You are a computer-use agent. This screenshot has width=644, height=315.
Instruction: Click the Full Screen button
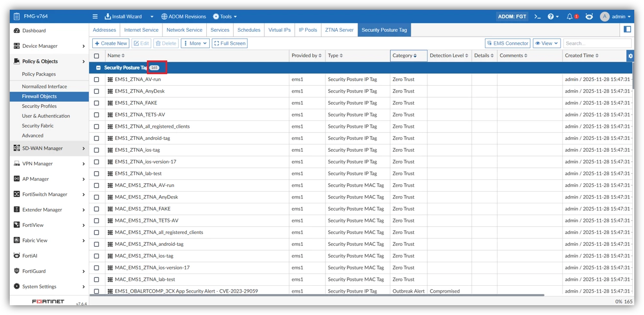pos(230,43)
